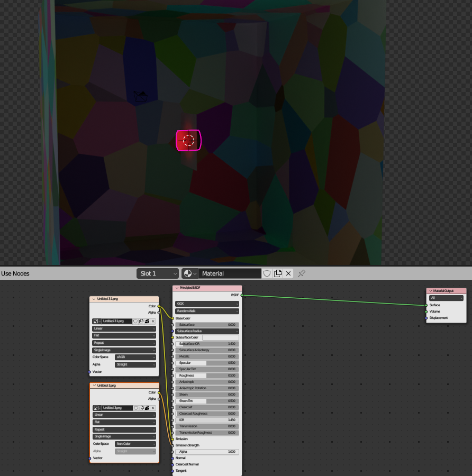Click the camera object in the viewport
The width and height of the screenshot is (472, 476).
coord(141,96)
